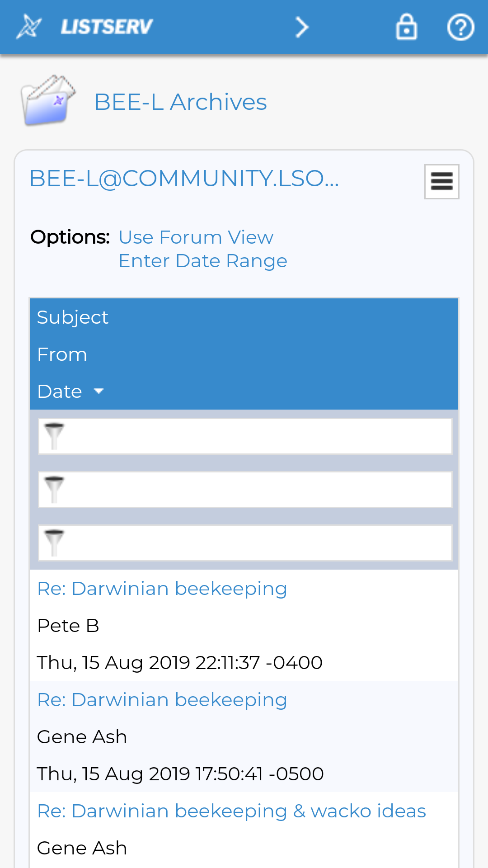488x868 pixels.
Task: Open the help question mark icon
Action: click(x=460, y=27)
